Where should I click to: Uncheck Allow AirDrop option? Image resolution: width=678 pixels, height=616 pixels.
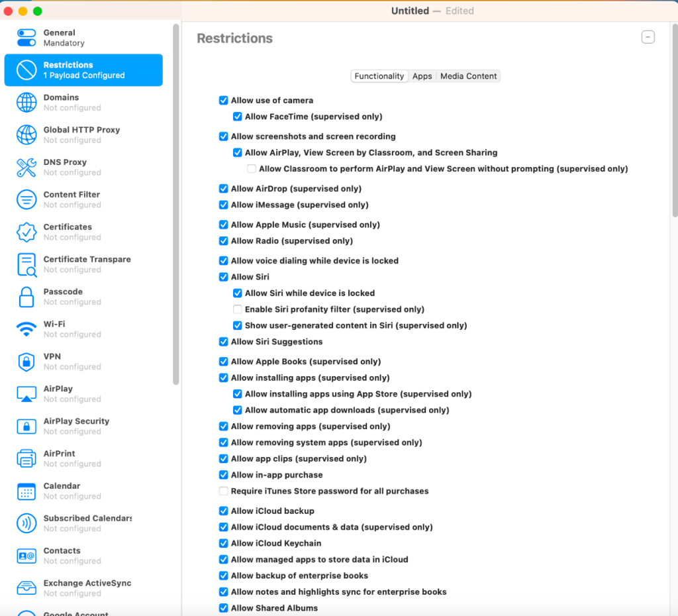point(224,189)
